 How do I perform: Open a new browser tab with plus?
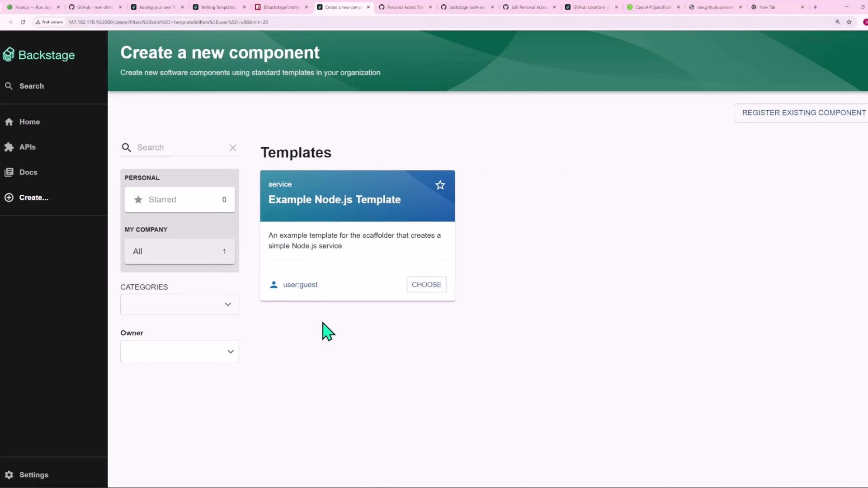tap(815, 7)
